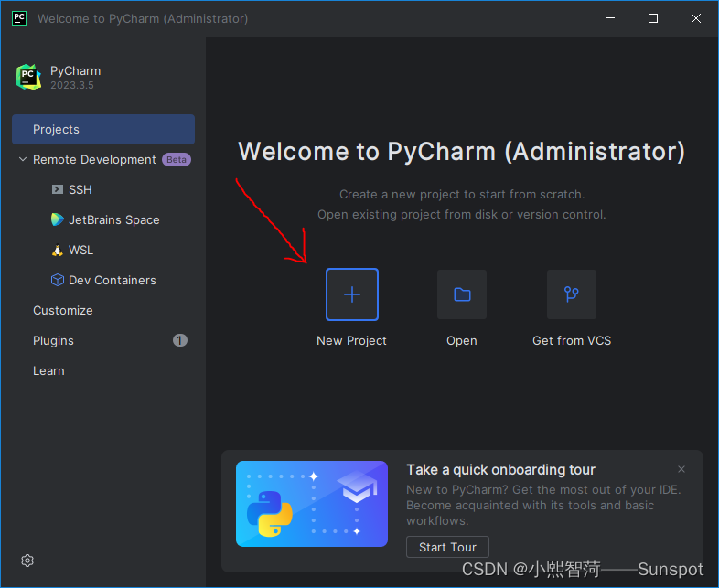Click the WSL penguin icon
This screenshot has width=719, height=588.
[58, 251]
